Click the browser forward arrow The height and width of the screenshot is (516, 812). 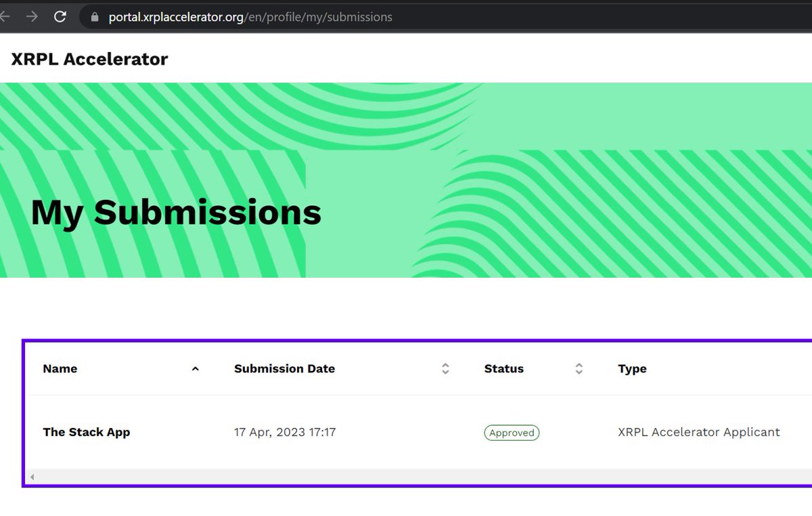[32, 16]
